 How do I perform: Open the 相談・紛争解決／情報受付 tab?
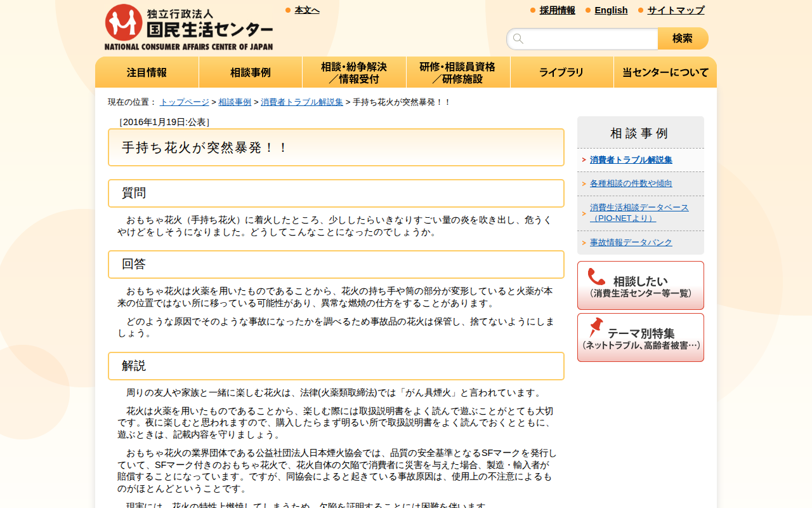click(x=354, y=72)
